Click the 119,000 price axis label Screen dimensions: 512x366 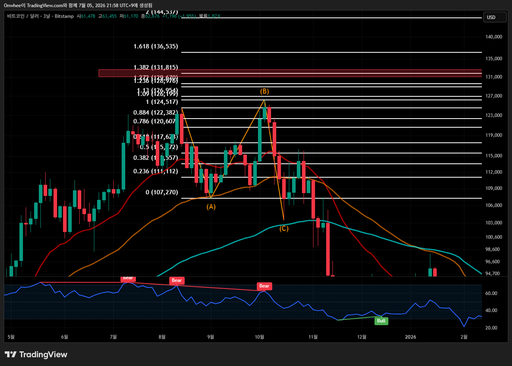494,135
